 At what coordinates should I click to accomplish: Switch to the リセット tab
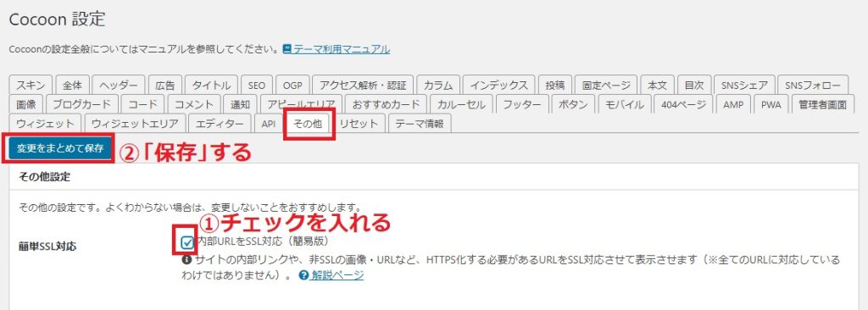point(359,124)
